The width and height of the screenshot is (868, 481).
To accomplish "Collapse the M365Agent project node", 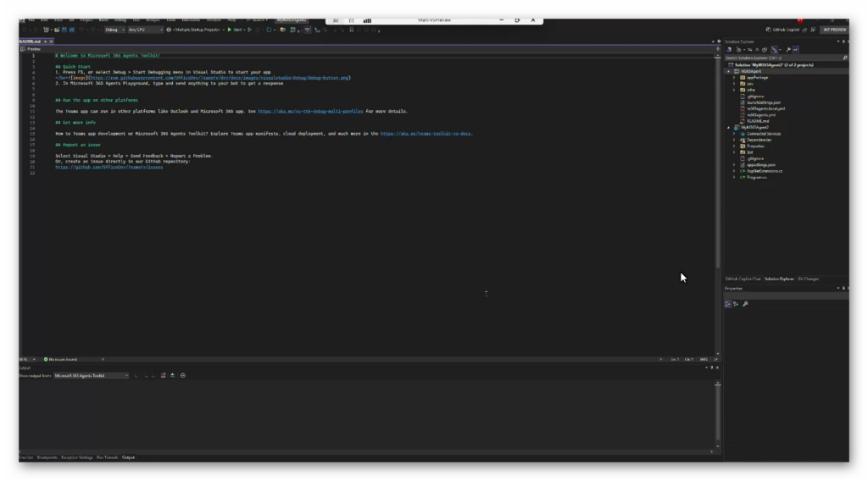I will coord(728,71).
